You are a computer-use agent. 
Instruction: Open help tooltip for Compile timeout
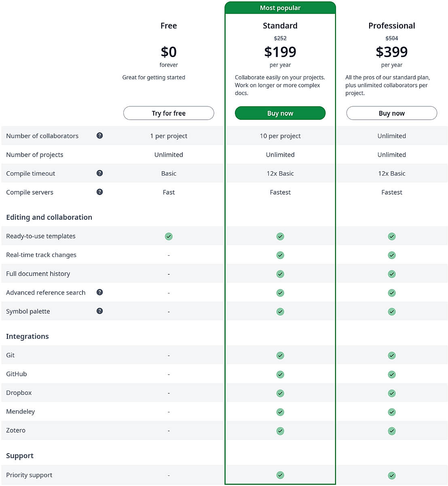tap(99, 173)
